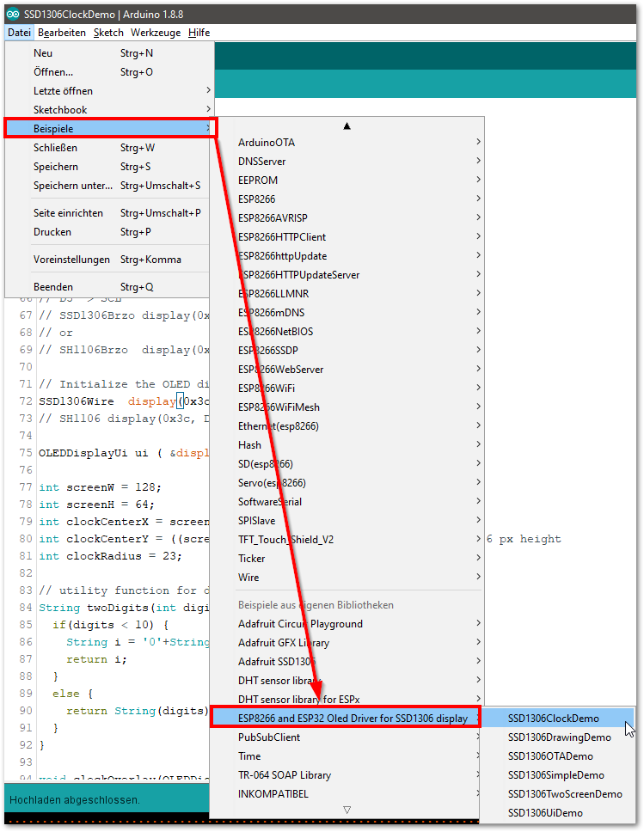Expand the ESP8266WiFi examples submenu
644x832 pixels.
267,388
